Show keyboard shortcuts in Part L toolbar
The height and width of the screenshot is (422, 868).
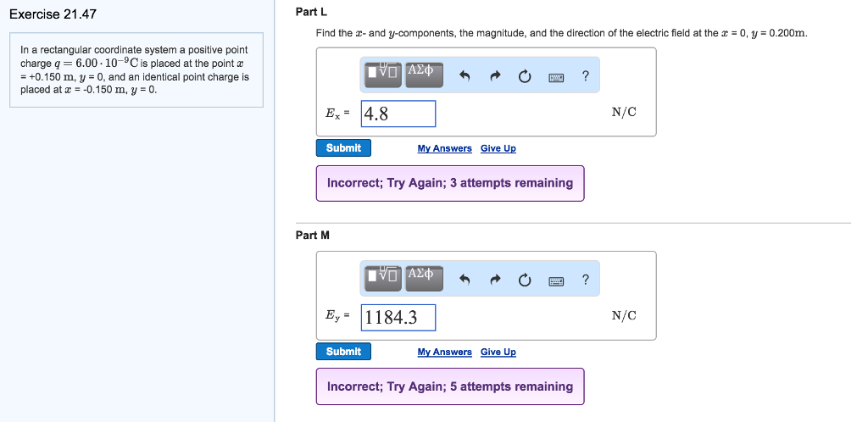[556, 77]
